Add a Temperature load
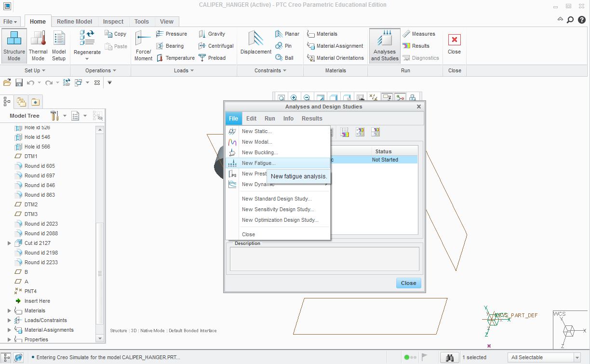Viewport: 590px width, 364px height. point(175,58)
